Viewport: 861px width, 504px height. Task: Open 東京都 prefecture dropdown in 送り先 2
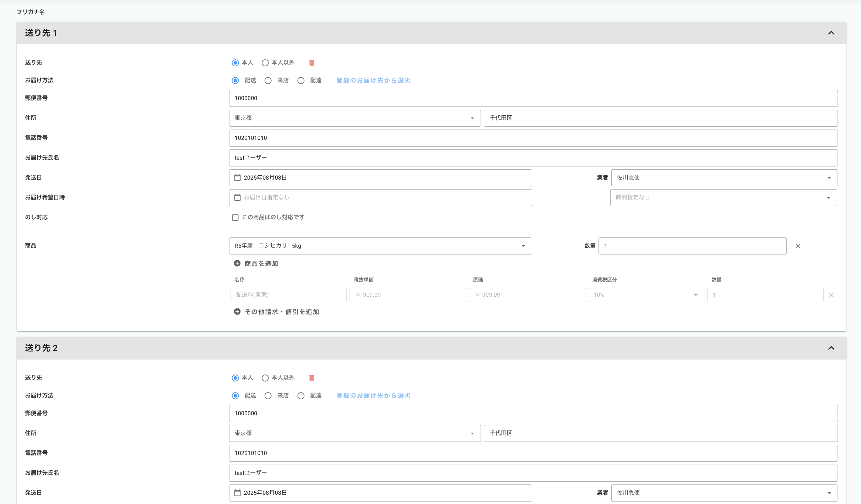click(x=355, y=433)
